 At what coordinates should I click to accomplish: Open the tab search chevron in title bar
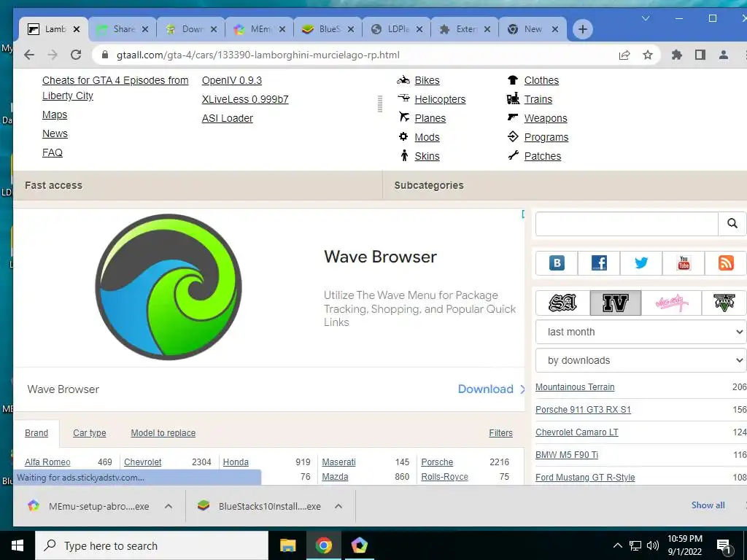click(646, 18)
